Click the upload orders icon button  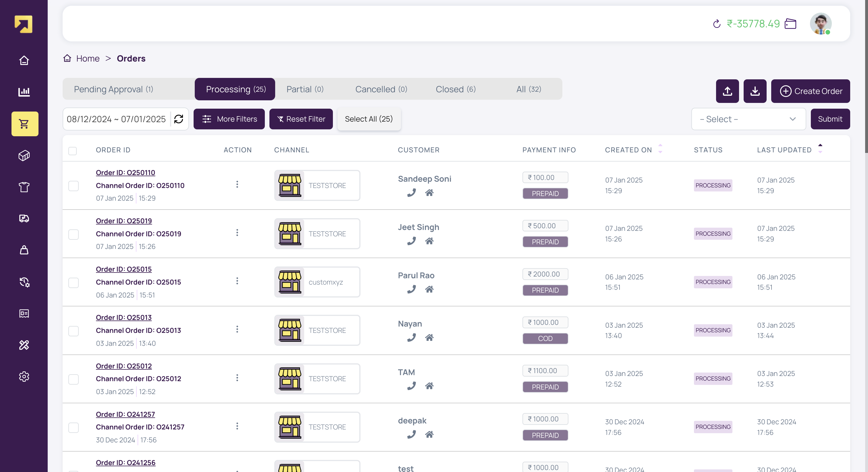(727, 91)
